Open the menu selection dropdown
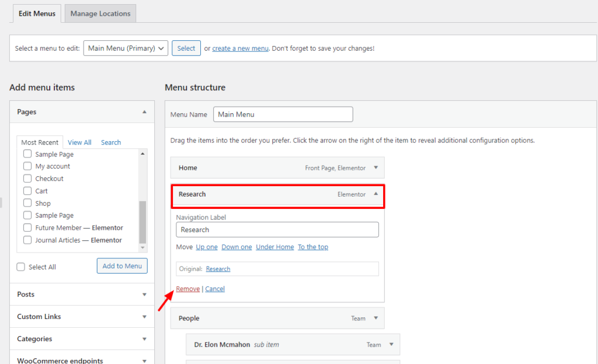The image size is (598, 364). (x=126, y=48)
